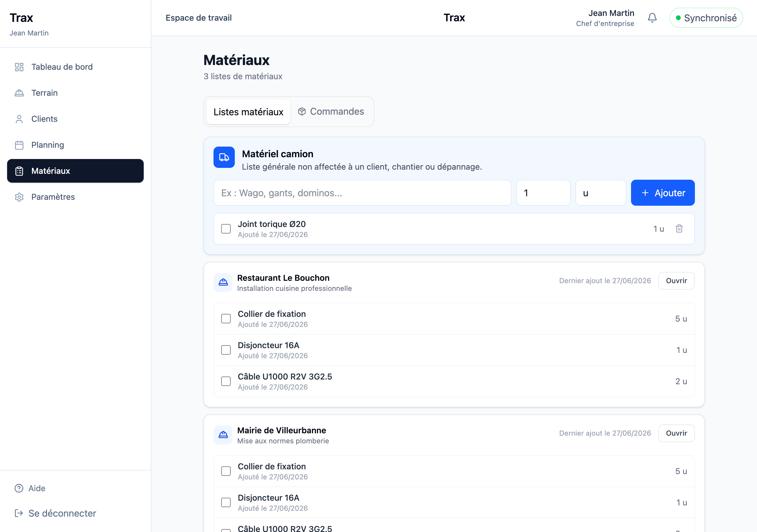Image resolution: width=757 pixels, height=532 pixels.
Task: Open the Restaurant Le Bouchon list with Ouvrir
Action: 676,281
